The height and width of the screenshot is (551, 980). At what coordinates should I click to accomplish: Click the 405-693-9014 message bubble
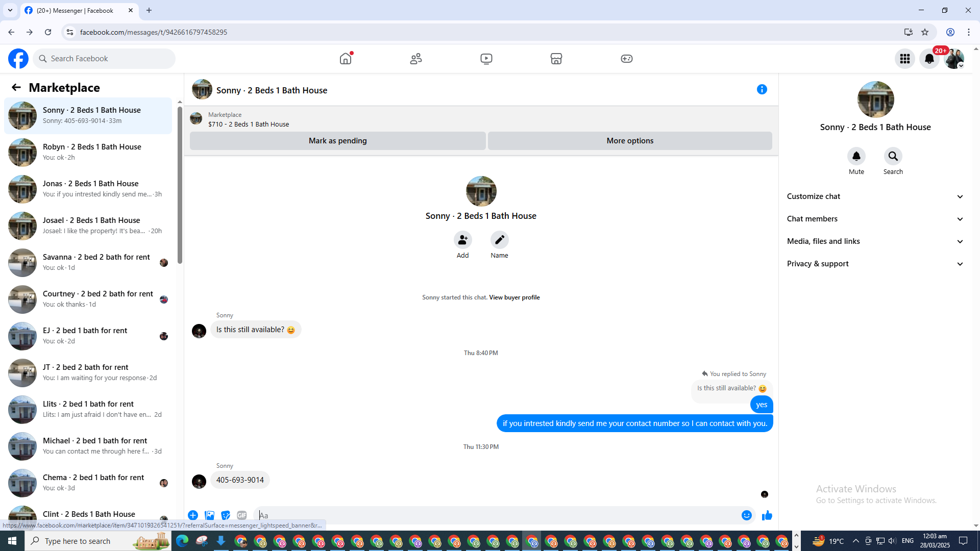coord(240,480)
